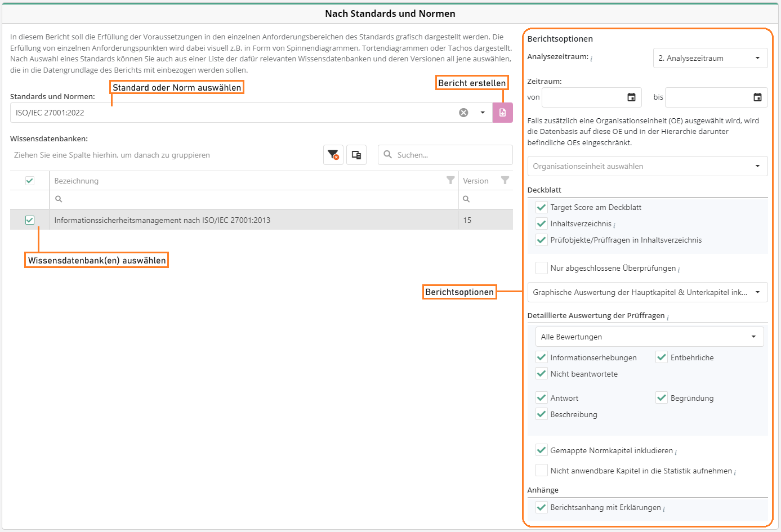Expand Organisationseinheit auswählen dropdown
The height and width of the screenshot is (532, 781).
pyautogui.click(x=647, y=166)
